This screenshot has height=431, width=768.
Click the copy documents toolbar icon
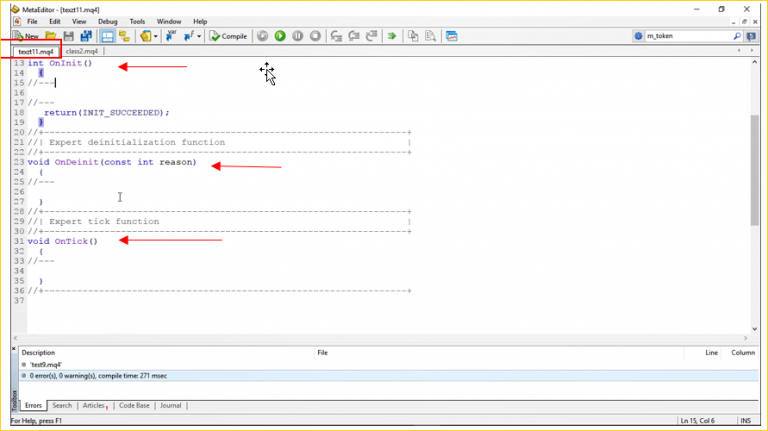point(413,36)
